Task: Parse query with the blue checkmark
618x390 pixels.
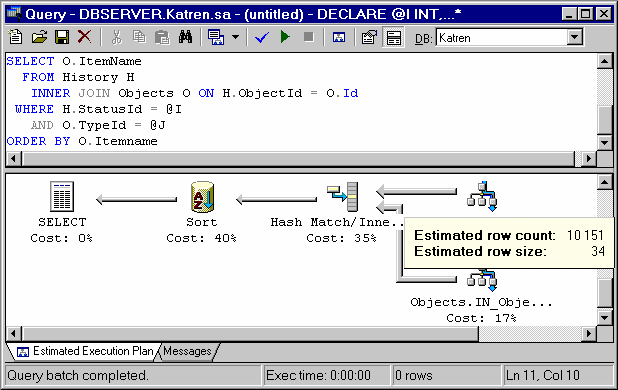Action: pos(262,37)
